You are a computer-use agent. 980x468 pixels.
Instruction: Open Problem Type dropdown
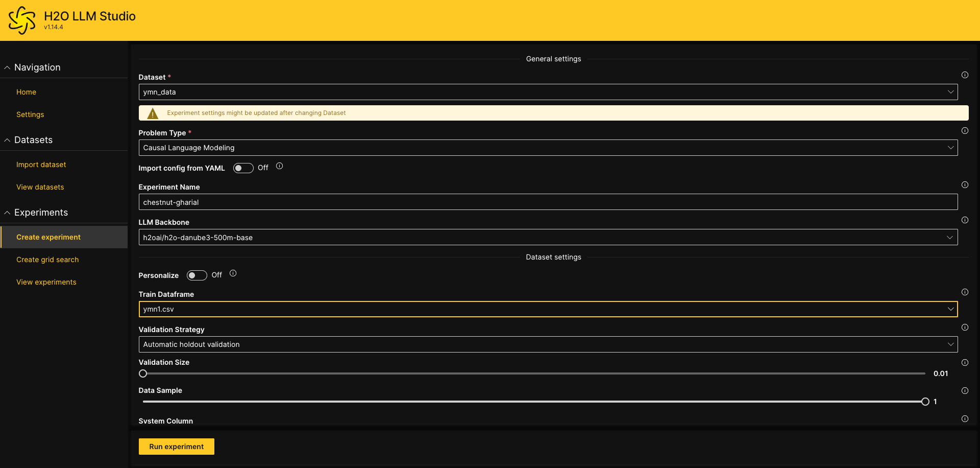pos(548,148)
